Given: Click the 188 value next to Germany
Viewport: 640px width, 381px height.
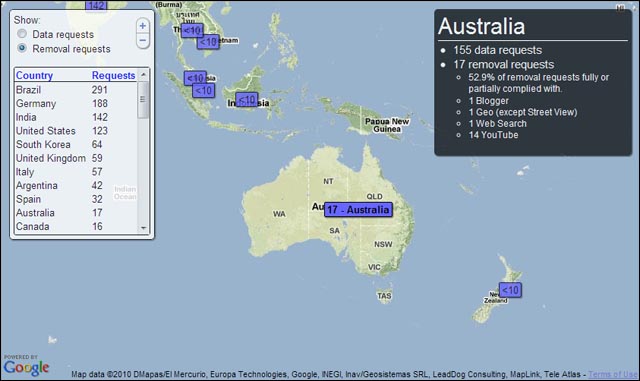Looking at the screenshot, I should (100, 104).
